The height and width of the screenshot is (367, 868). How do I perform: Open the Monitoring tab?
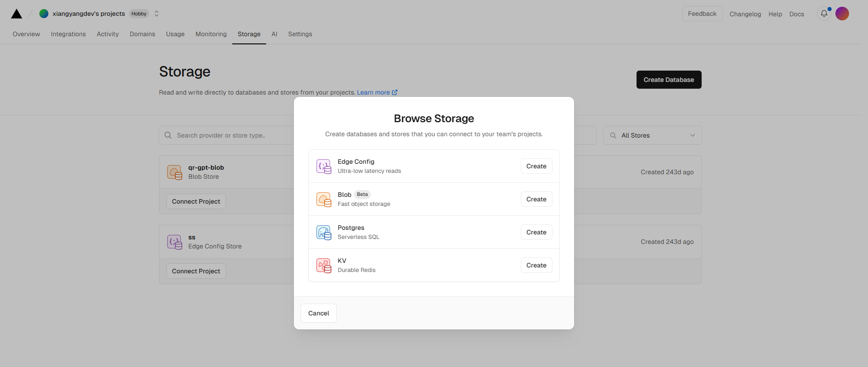point(211,34)
